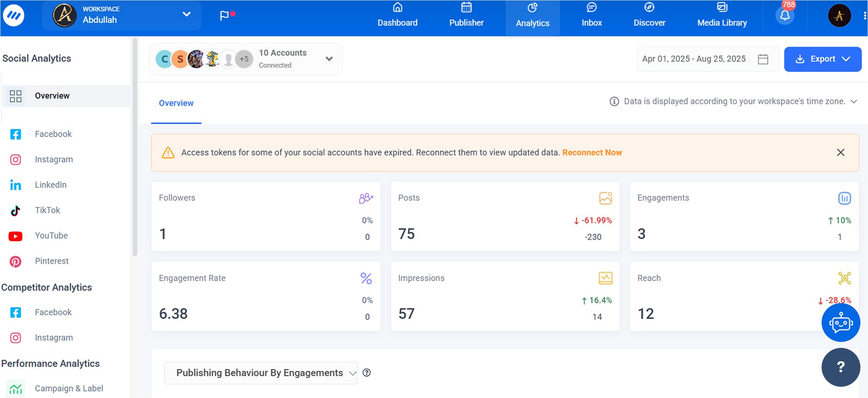The height and width of the screenshot is (398, 868).
Task: Click the calendar icon in date range
Action: 763,59
